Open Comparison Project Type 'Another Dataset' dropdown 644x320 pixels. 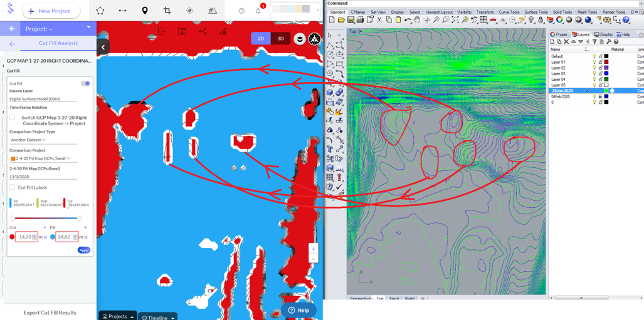click(43, 140)
